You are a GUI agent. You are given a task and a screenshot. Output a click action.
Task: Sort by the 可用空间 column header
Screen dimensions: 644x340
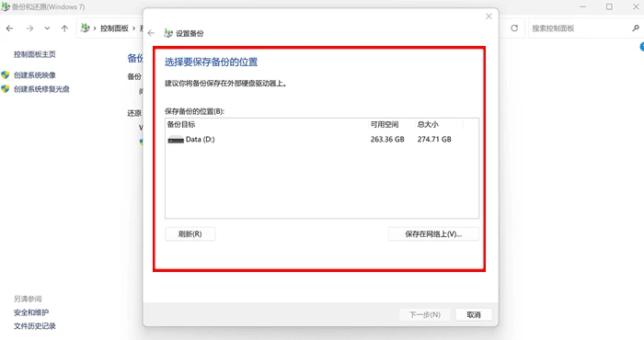(385, 124)
